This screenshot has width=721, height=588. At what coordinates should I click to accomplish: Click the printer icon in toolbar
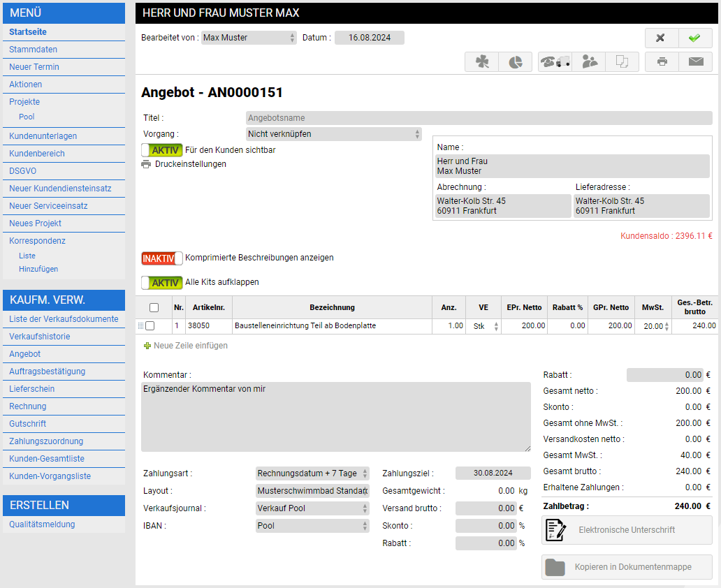pyautogui.click(x=662, y=61)
